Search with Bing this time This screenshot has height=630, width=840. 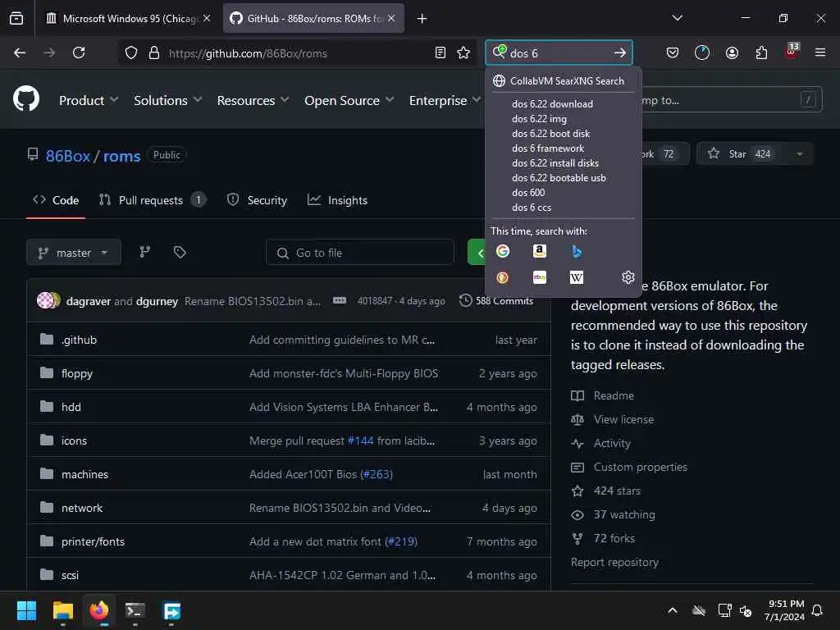pos(577,251)
